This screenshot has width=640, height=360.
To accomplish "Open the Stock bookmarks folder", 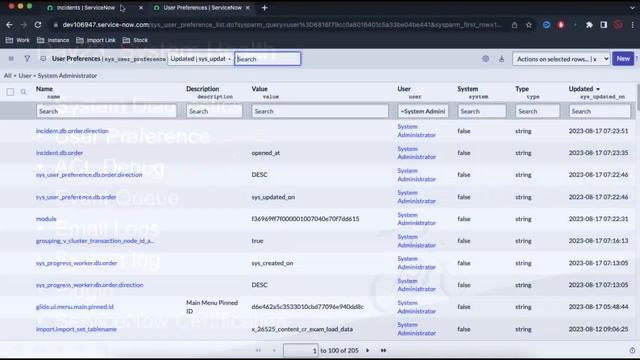I will (135, 40).
